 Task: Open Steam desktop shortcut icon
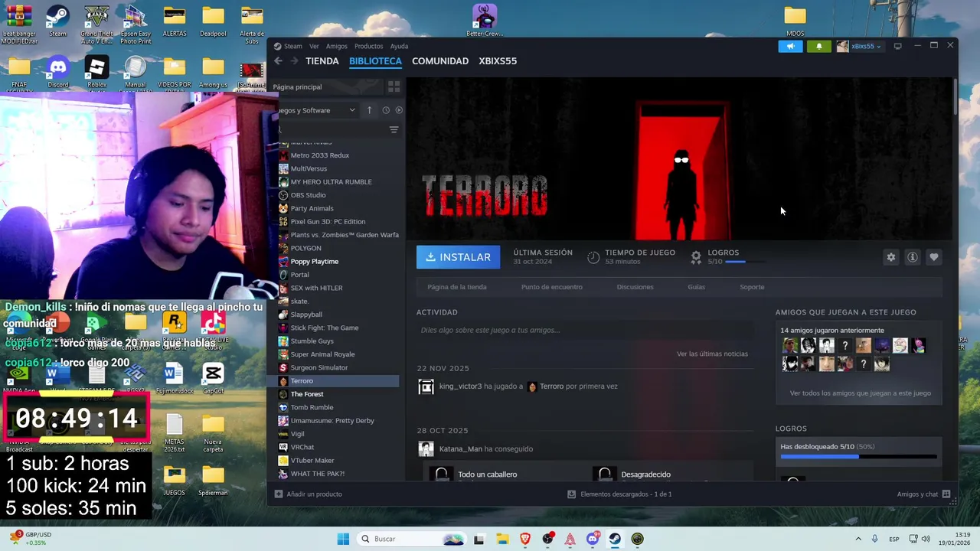click(57, 21)
